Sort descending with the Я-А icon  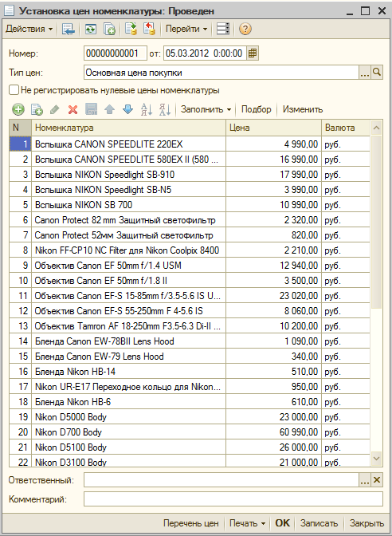165,110
